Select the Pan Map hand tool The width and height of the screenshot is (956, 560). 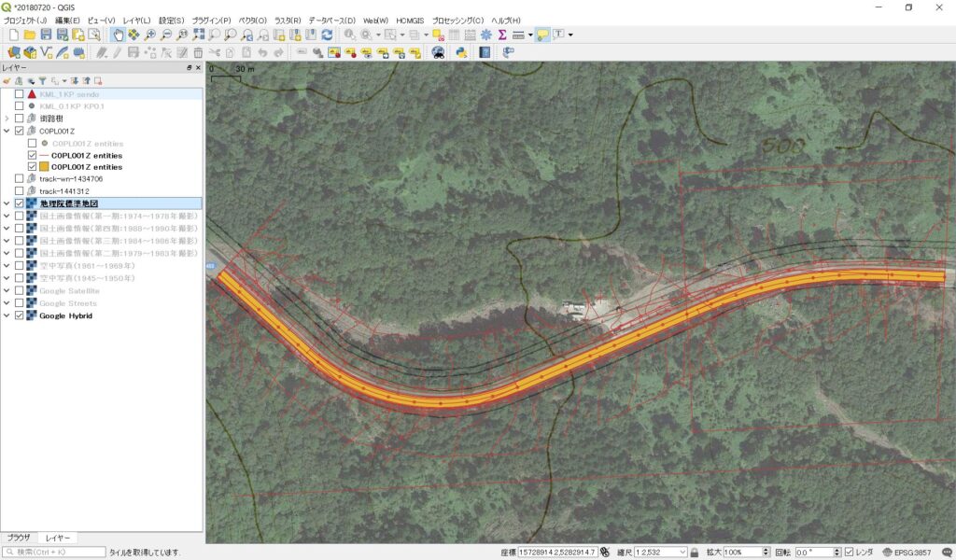click(x=118, y=35)
